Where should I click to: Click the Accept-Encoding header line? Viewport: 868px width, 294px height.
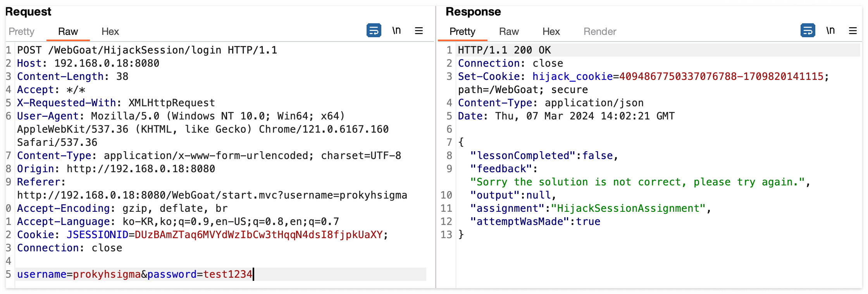[122, 208]
